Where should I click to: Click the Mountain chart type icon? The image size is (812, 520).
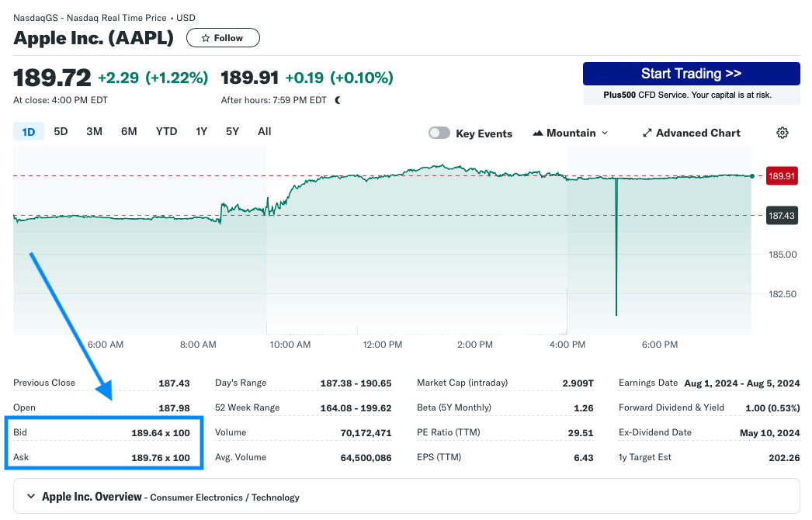[537, 133]
